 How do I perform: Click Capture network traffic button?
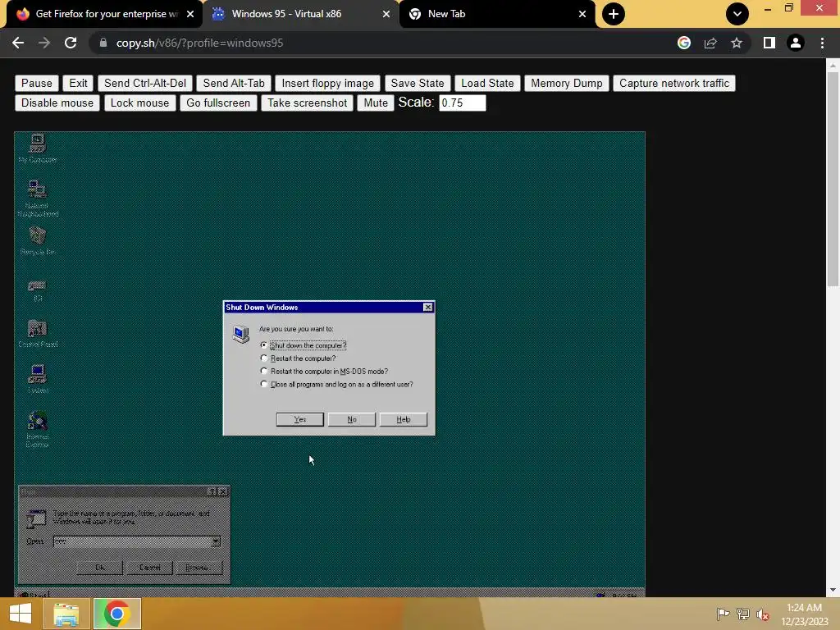(x=674, y=83)
